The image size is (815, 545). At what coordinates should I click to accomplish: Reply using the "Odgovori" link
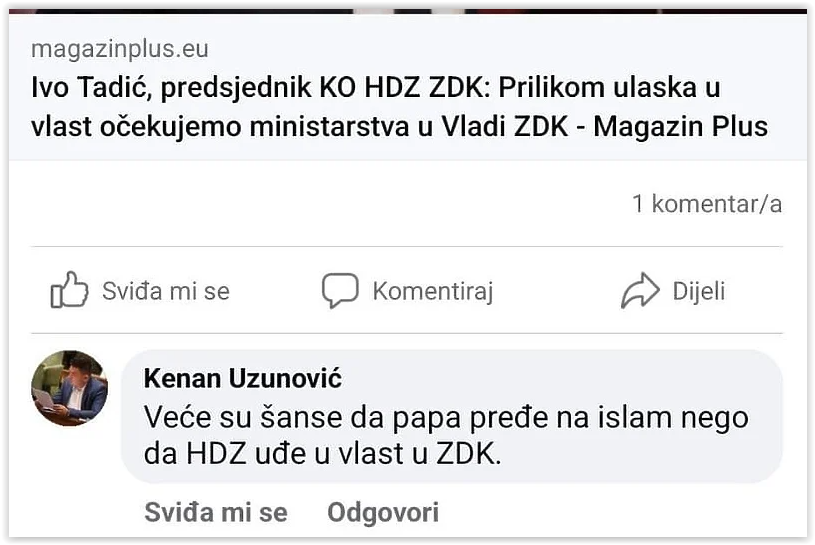[383, 513]
